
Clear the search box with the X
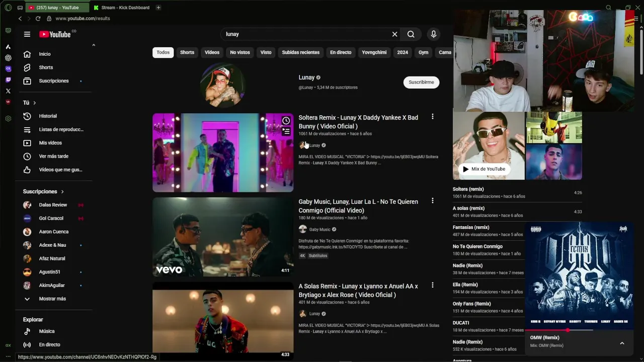(394, 34)
